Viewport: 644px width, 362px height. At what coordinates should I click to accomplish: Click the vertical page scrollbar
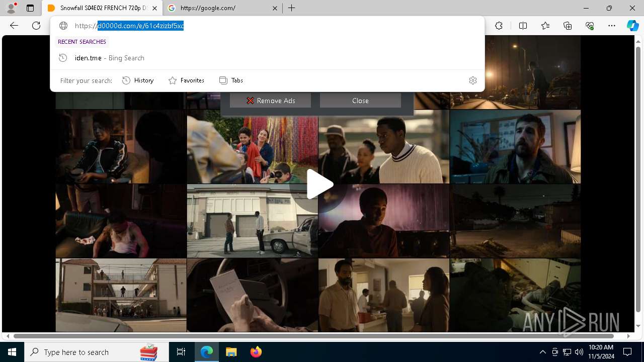click(638, 178)
